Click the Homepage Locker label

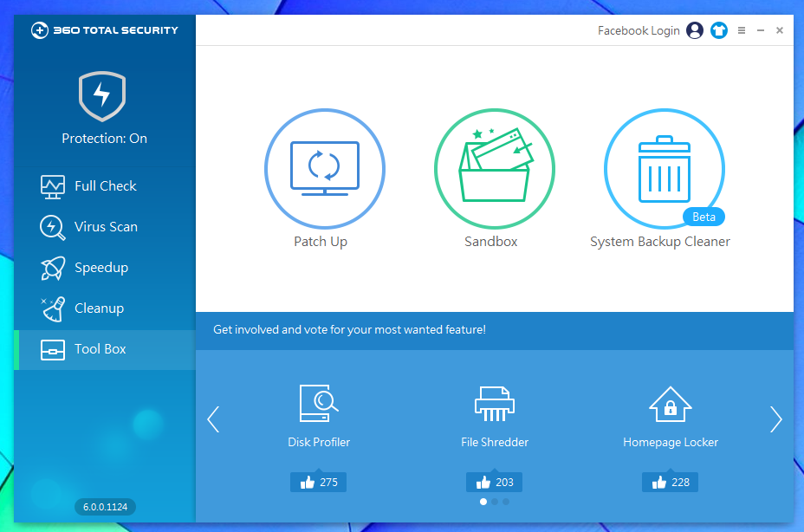[671, 442]
